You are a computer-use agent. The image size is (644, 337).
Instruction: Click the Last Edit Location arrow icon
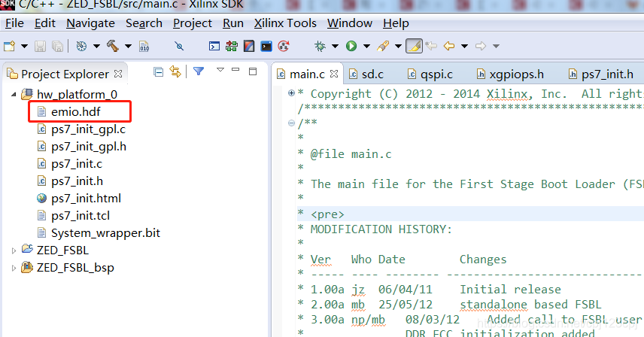click(x=431, y=46)
